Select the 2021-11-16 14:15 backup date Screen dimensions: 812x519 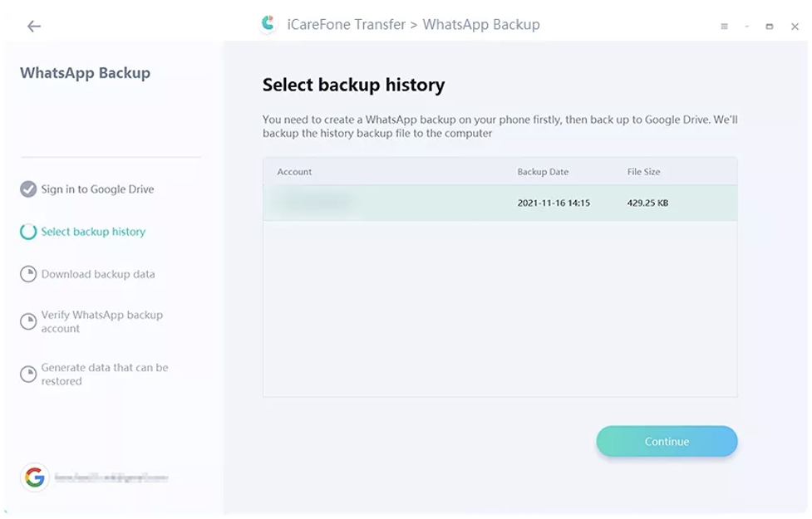[554, 203]
